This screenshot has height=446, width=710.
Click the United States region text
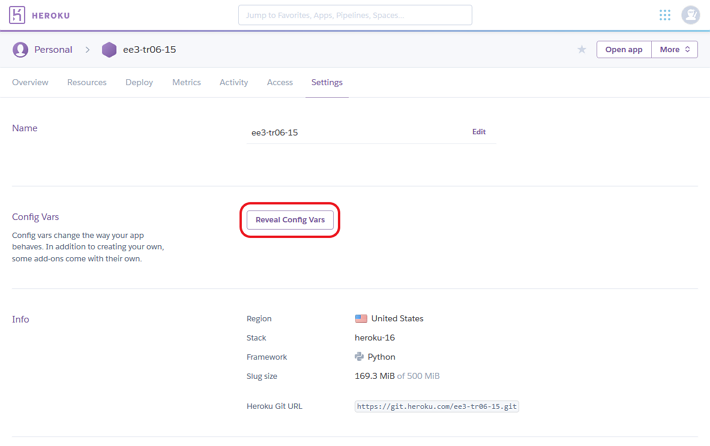[x=397, y=319]
